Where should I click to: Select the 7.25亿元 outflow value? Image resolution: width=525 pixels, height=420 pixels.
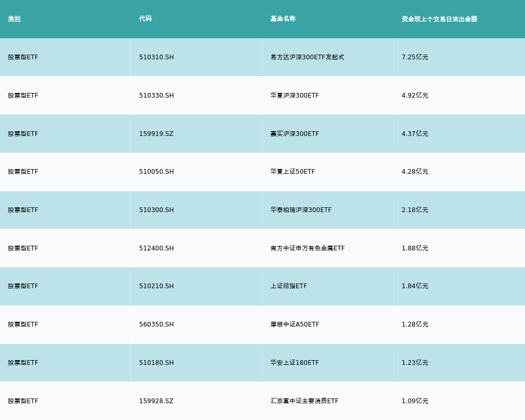coord(415,57)
